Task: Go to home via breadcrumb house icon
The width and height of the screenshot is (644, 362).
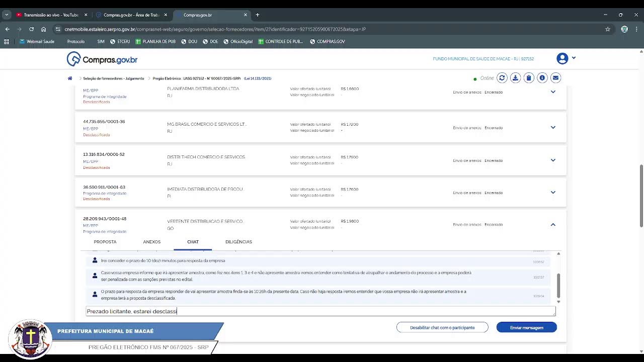Action: point(70,78)
